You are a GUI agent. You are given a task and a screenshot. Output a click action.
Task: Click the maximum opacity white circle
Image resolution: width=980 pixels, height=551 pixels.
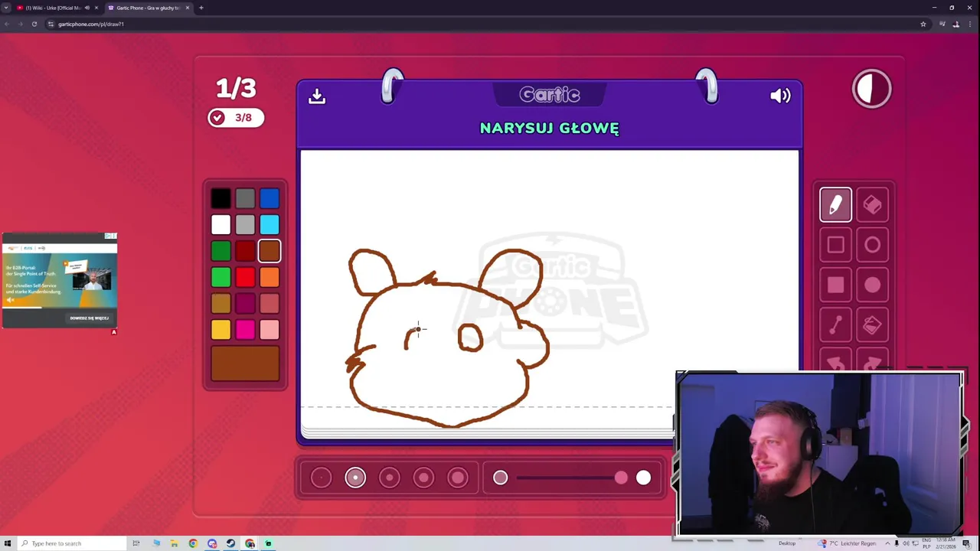(x=643, y=478)
